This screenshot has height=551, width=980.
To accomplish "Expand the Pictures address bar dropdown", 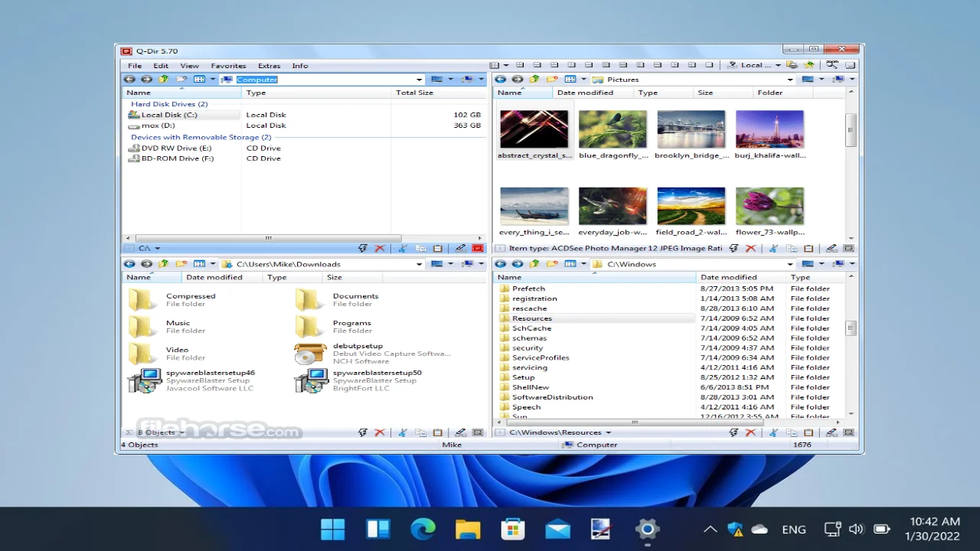I will tap(790, 80).
